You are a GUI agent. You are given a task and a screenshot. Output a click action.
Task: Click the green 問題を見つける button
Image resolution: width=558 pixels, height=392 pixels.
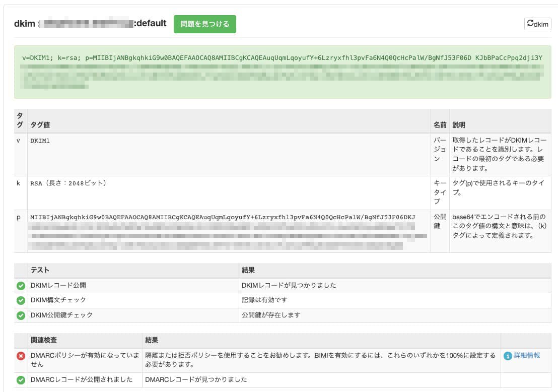pos(204,24)
